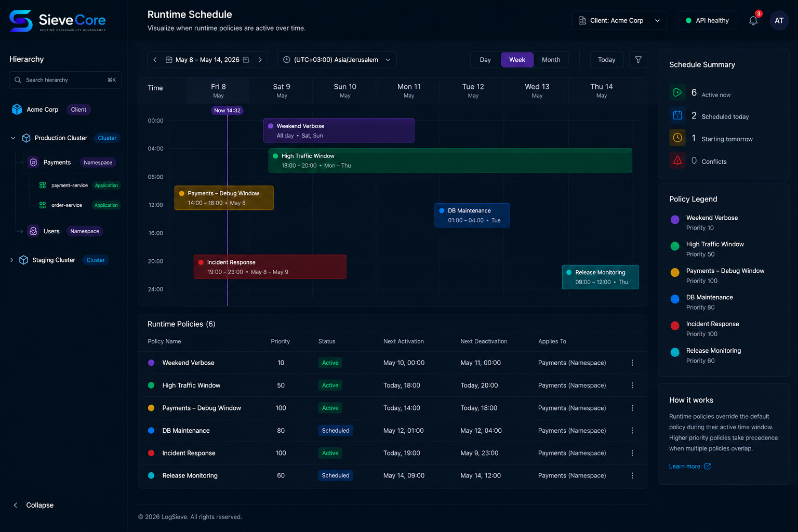The width and height of the screenshot is (798, 532).
Task: Click the SieveCore logo
Action: click(58, 21)
